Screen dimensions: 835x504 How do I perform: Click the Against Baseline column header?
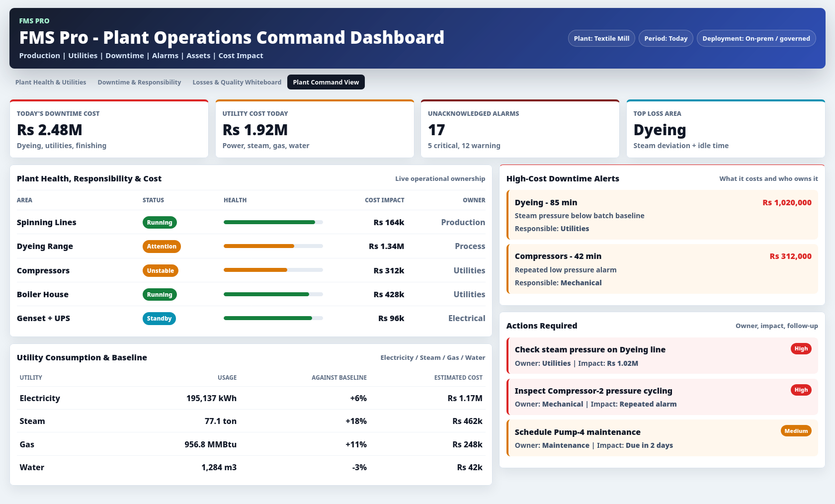[x=339, y=378]
